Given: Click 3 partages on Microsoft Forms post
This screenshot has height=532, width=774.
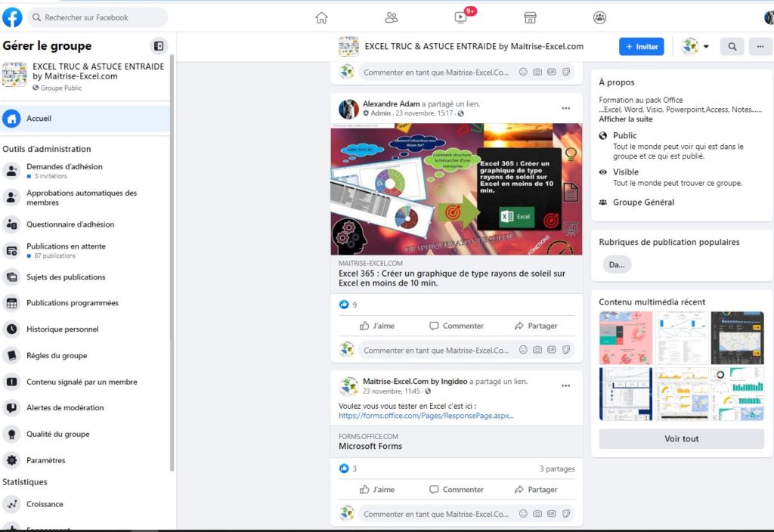Looking at the screenshot, I should pyautogui.click(x=557, y=469).
